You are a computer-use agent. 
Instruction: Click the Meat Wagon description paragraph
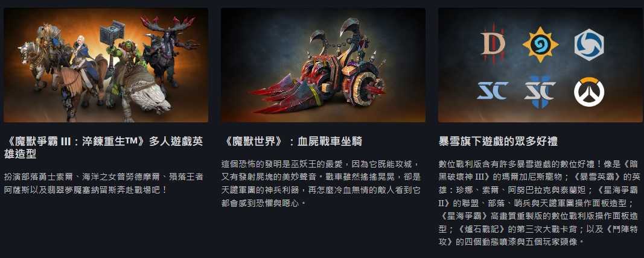pos(320,184)
